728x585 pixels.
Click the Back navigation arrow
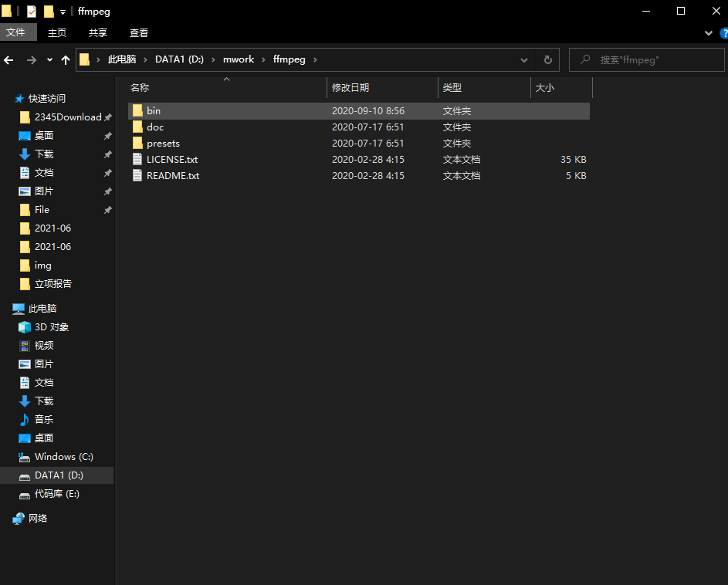(x=8, y=60)
